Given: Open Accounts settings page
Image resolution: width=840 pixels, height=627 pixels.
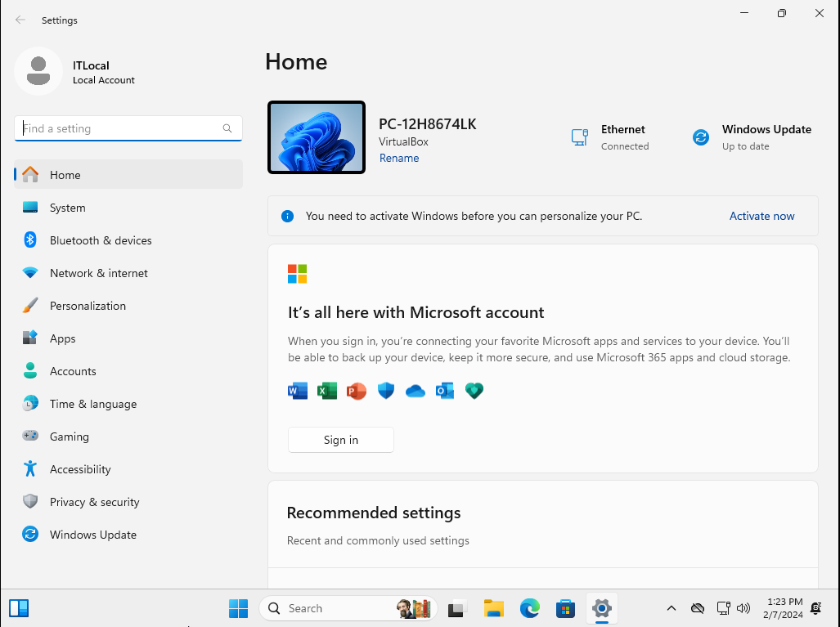Looking at the screenshot, I should coord(128,370).
